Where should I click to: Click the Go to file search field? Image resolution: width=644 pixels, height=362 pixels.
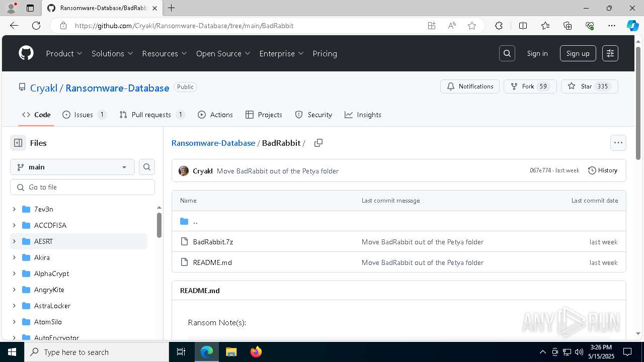[x=83, y=187]
